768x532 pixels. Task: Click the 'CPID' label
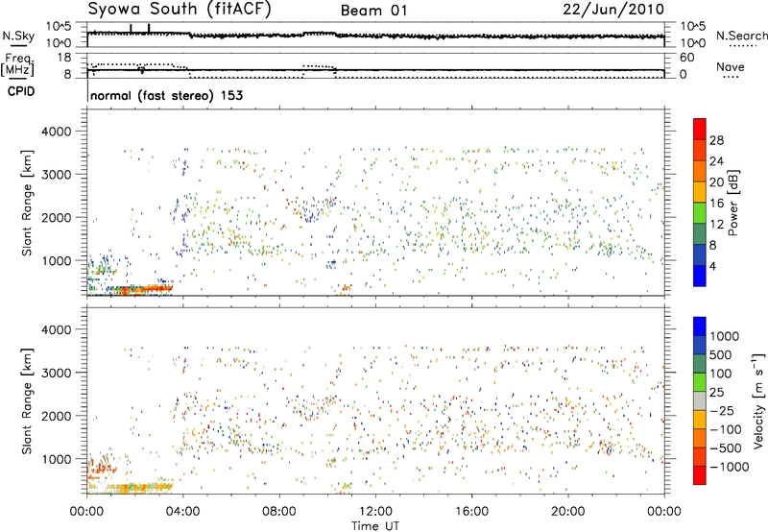click(x=21, y=91)
